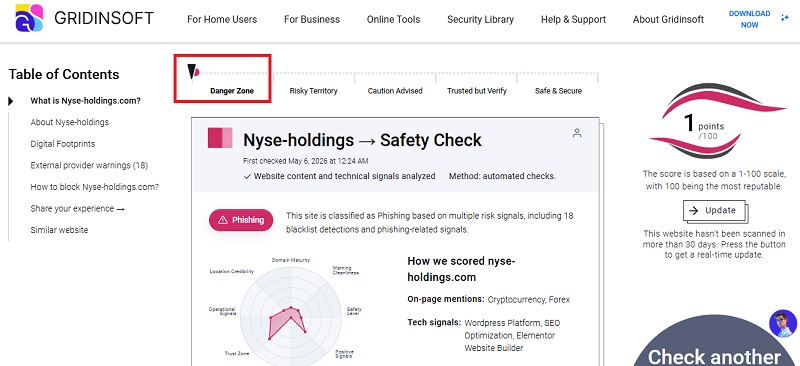Click the Caution Advised scale label

tap(395, 91)
